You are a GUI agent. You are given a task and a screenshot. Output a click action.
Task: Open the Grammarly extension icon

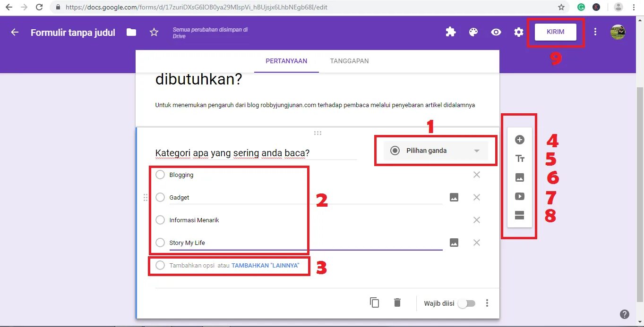tap(581, 7)
